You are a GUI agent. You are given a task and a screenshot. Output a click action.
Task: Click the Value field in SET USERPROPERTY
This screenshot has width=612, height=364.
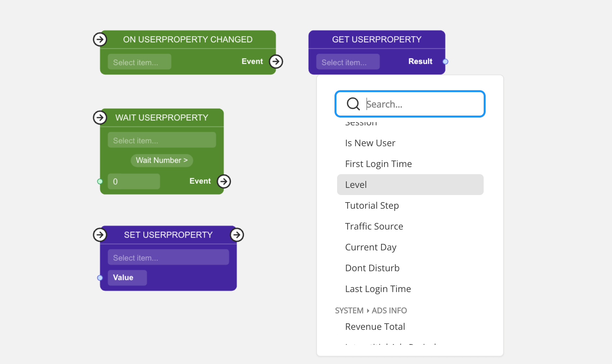pyautogui.click(x=127, y=278)
